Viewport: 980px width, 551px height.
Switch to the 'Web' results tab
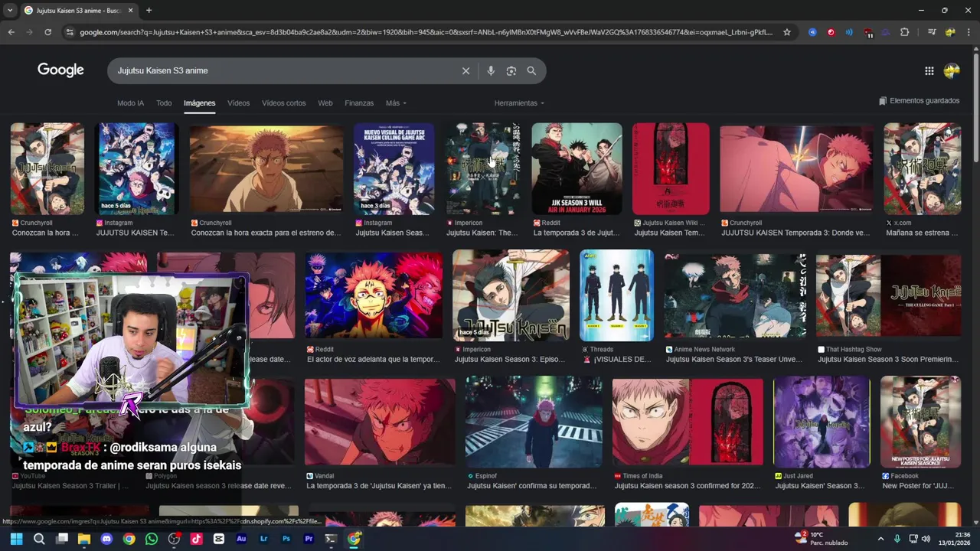(325, 103)
